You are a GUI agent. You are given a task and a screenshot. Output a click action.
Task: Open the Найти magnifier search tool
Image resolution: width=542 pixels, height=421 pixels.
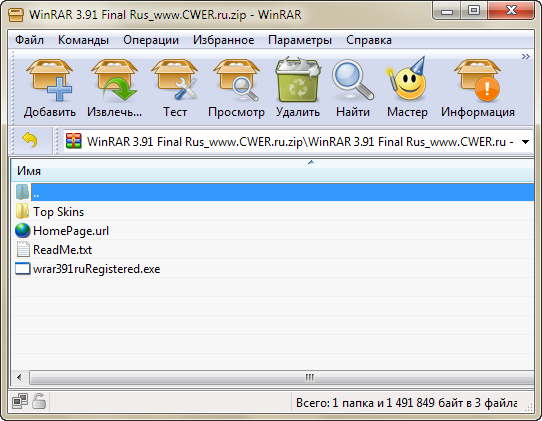click(x=353, y=81)
